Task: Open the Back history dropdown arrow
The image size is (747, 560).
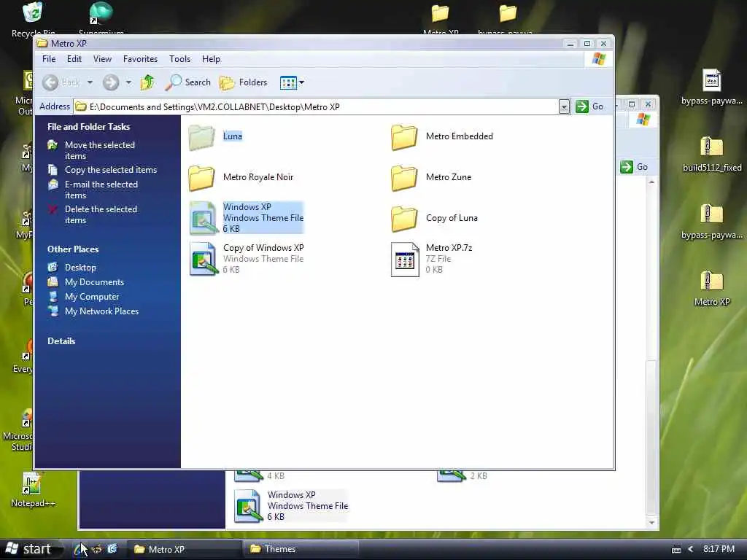Action: (90, 82)
